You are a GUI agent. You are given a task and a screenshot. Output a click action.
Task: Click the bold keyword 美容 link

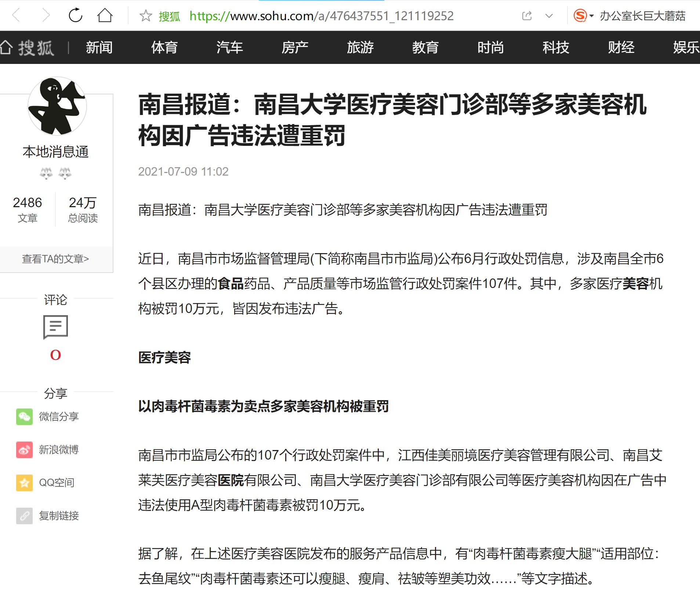coord(636,284)
